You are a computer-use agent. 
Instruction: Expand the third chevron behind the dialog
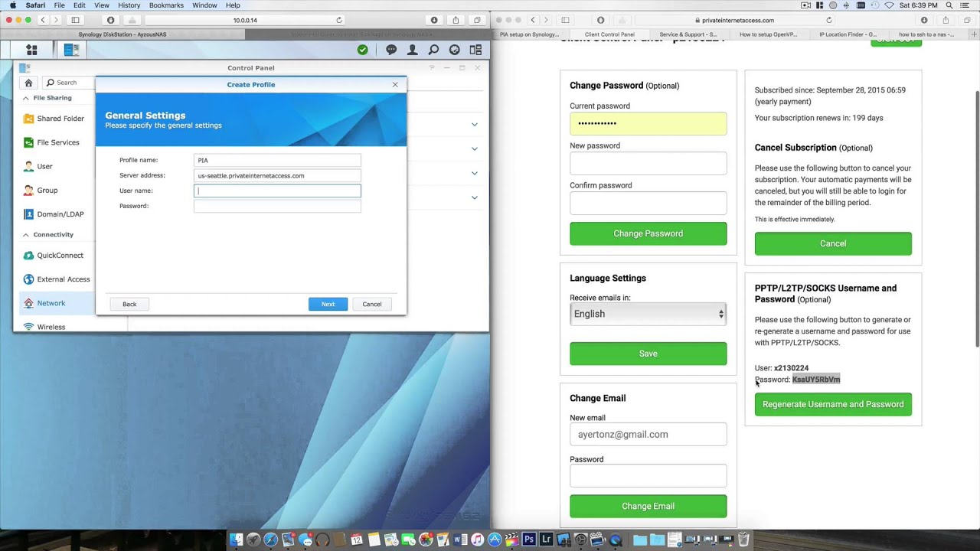click(474, 173)
